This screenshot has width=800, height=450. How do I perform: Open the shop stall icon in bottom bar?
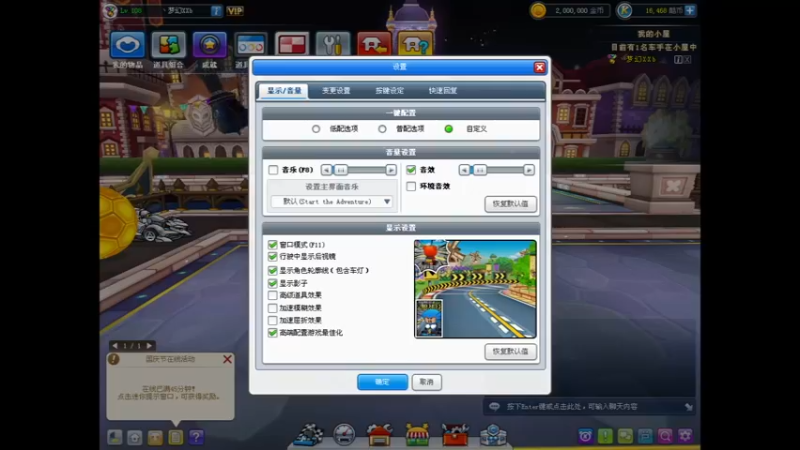417,435
